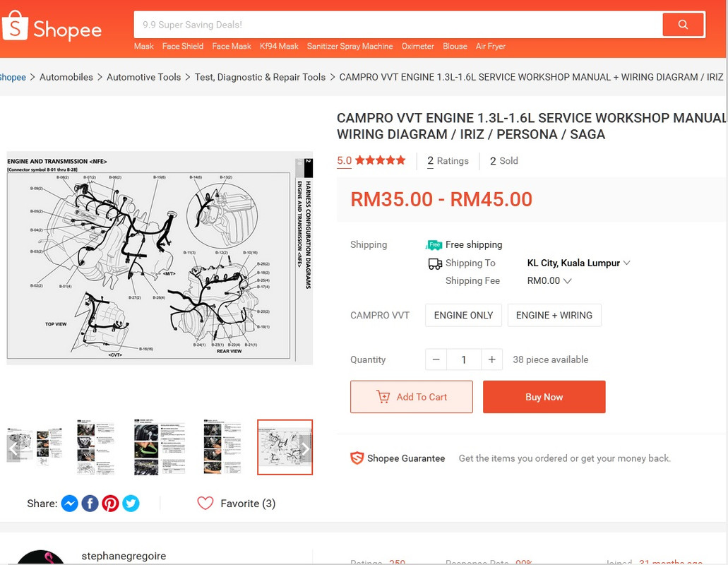The height and width of the screenshot is (565, 728).
Task: Select the second product thumbnail
Action: (95, 447)
